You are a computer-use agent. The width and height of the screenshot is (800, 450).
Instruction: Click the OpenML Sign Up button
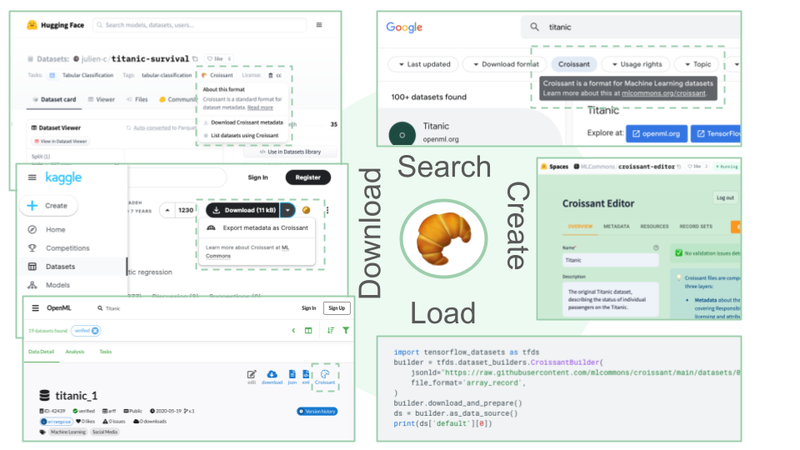click(336, 308)
